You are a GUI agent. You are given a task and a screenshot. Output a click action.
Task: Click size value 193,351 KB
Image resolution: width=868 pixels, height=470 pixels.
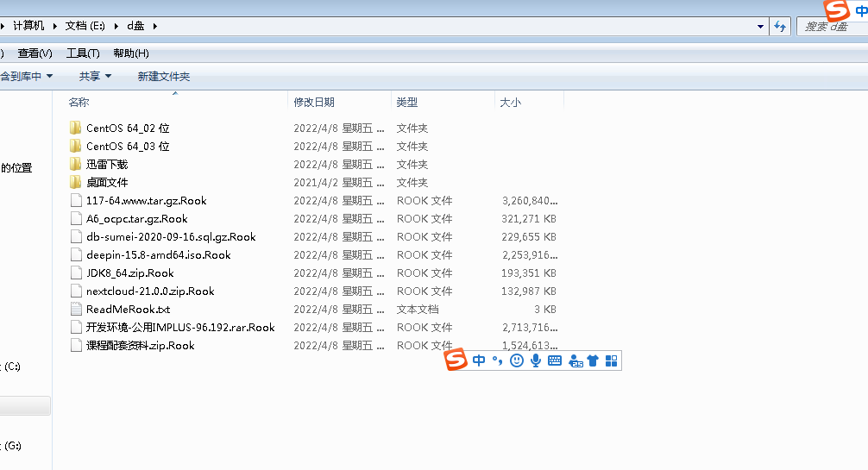pyautogui.click(x=529, y=273)
